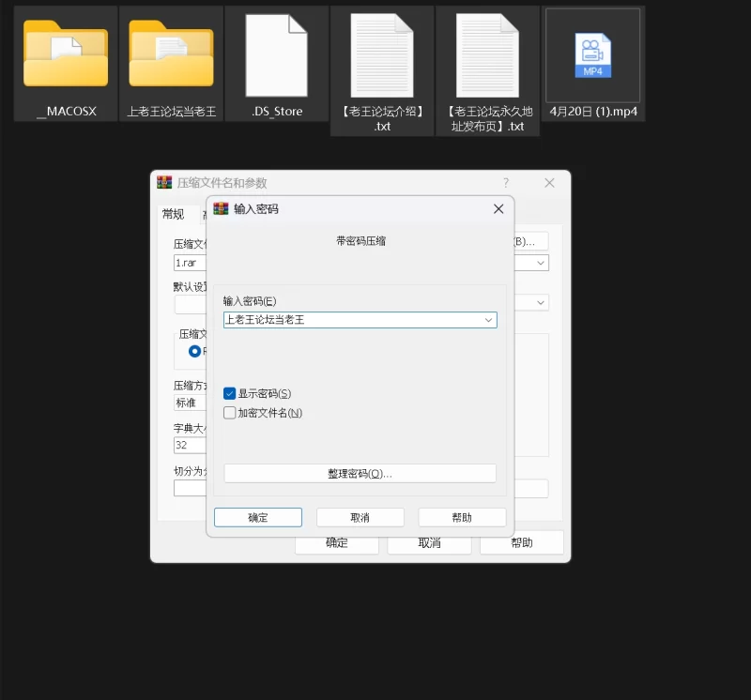Select the 【老王论坛永久地址发布页】.txt file icon
Screen dimensions: 751x700
click(x=487, y=56)
